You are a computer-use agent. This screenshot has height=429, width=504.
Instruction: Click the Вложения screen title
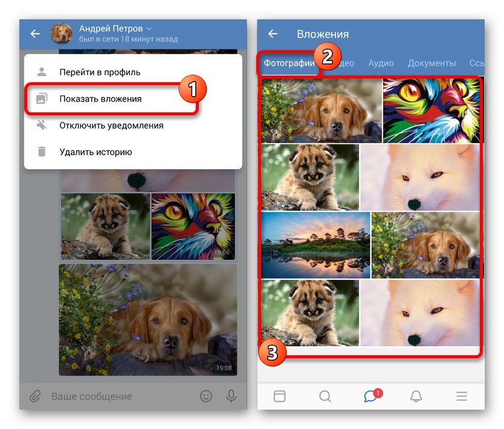pyautogui.click(x=323, y=34)
